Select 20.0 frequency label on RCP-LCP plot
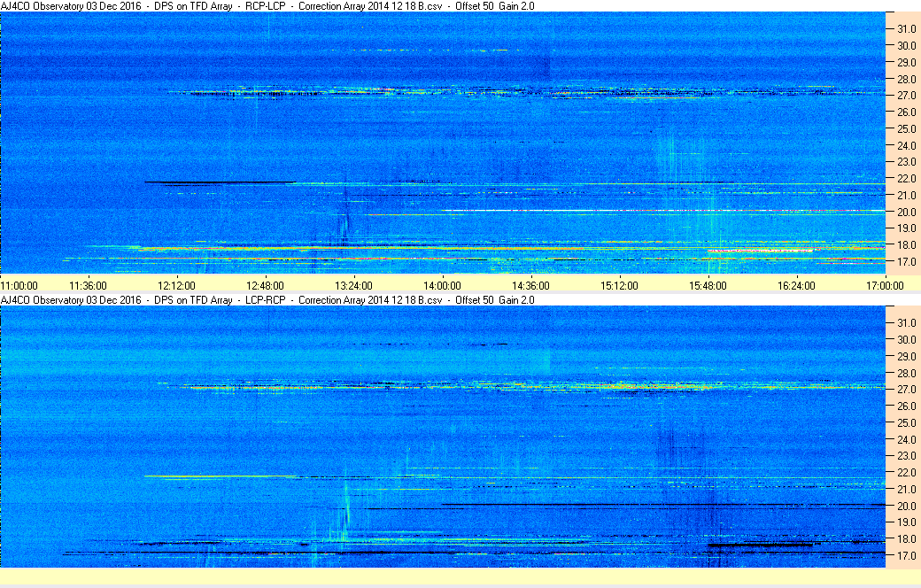The image size is (921, 588). [x=906, y=212]
